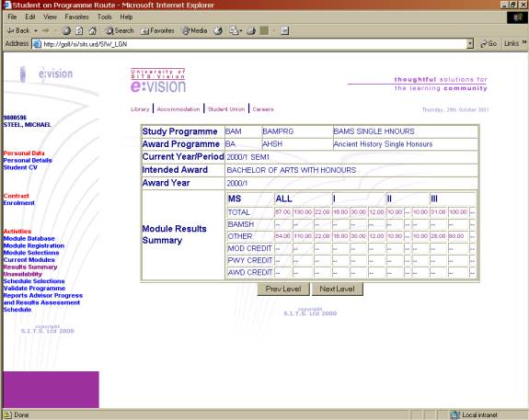Open the View menu

pyautogui.click(x=50, y=17)
